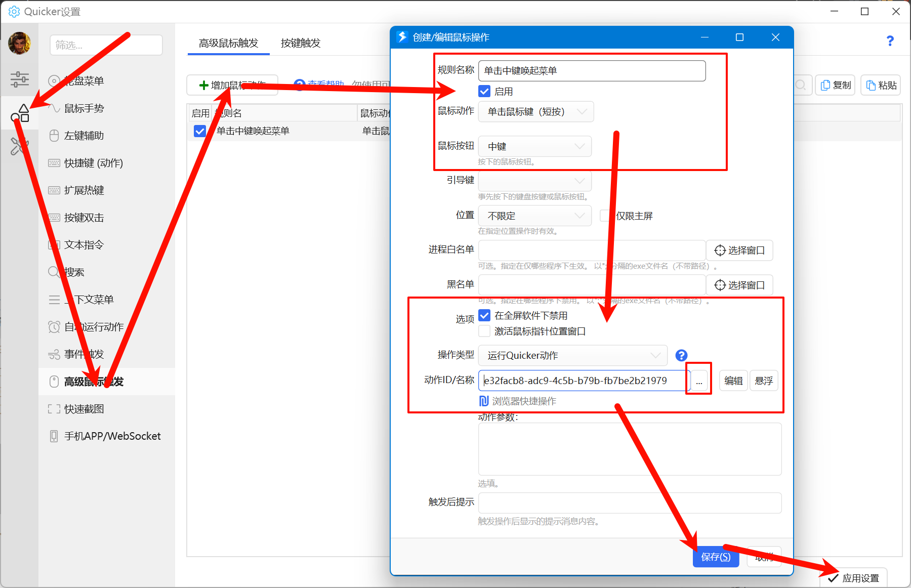Click target icon for process whitelist
This screenshot has height=588, width=911.
click(x=720, y=250)
